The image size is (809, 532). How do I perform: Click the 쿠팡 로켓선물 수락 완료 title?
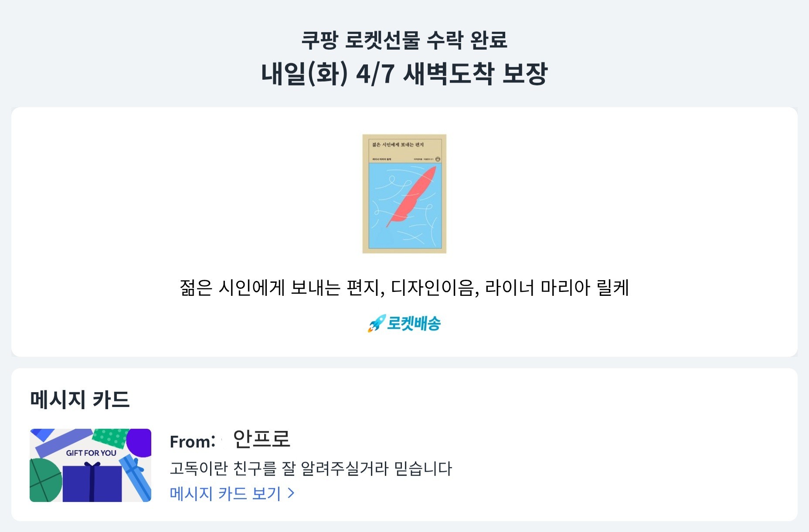point(404,40)
